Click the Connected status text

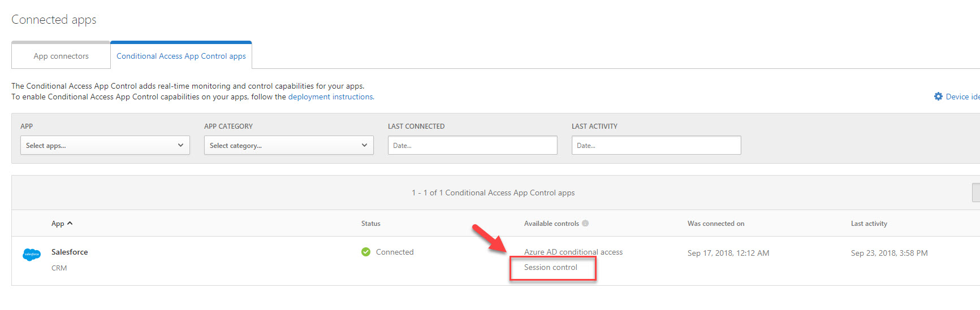click(395, 252)
